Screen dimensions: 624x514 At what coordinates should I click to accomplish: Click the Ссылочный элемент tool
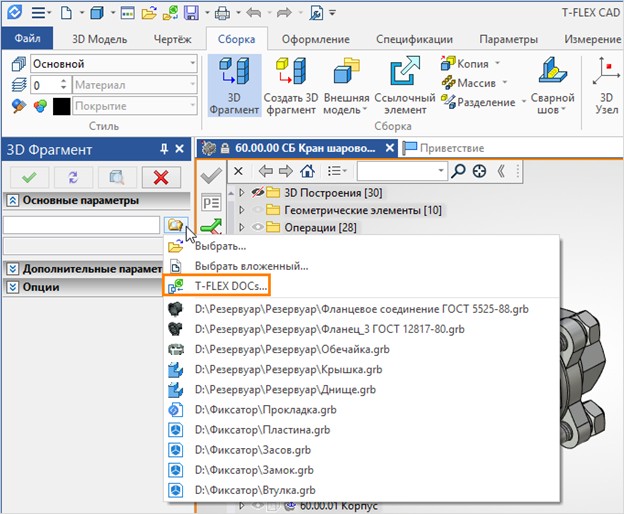point(405,86)
